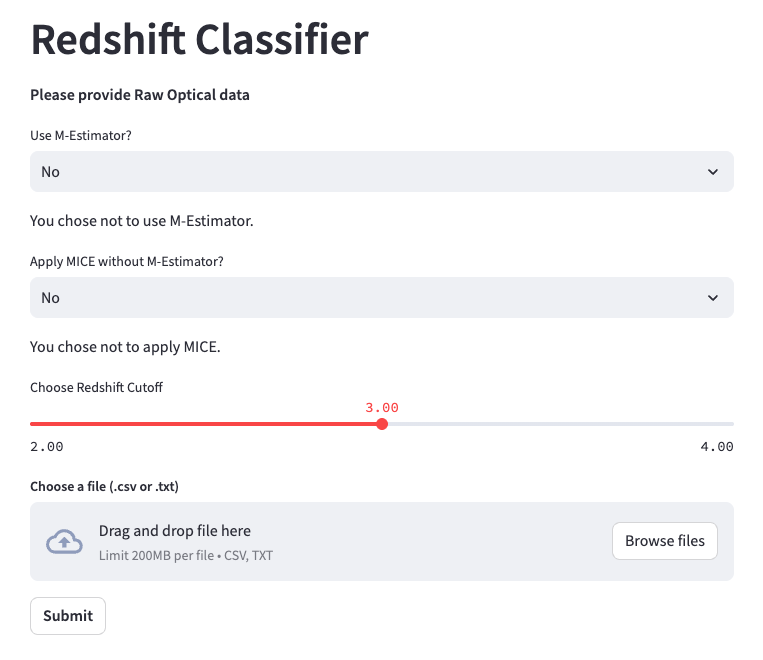Click the Redshift Classifier heading

200,40
